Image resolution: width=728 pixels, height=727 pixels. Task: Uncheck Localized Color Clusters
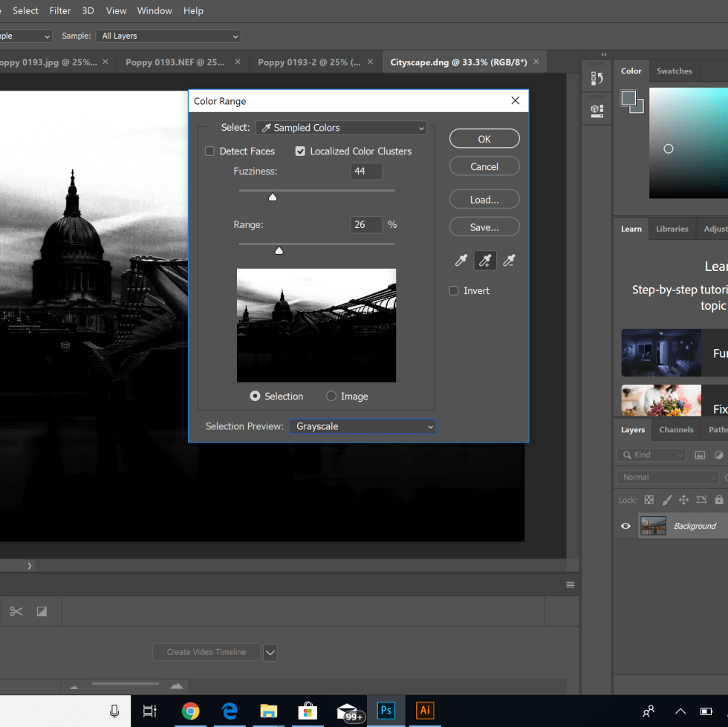300,151
